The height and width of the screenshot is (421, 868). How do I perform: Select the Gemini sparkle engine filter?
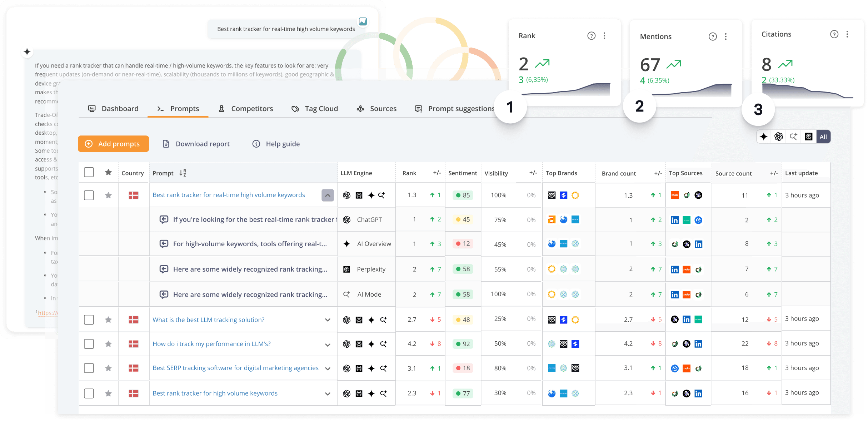(x=764, y=137)
